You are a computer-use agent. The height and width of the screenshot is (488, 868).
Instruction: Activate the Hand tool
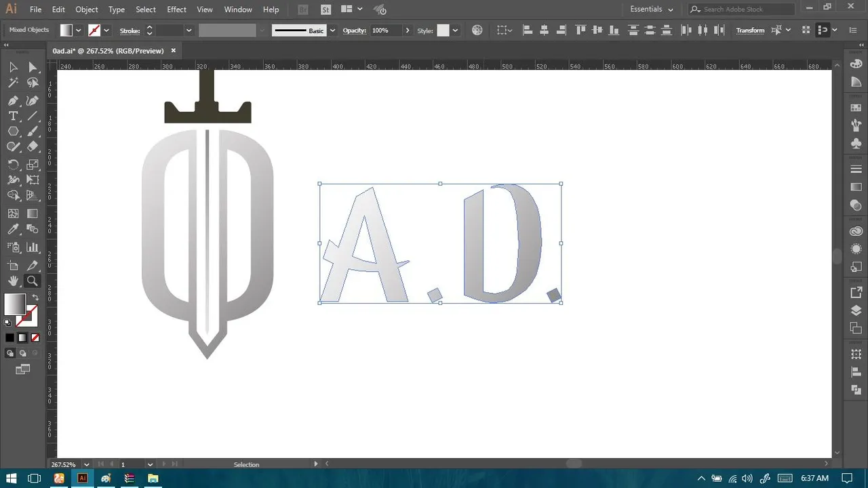(x=13, y=281)
